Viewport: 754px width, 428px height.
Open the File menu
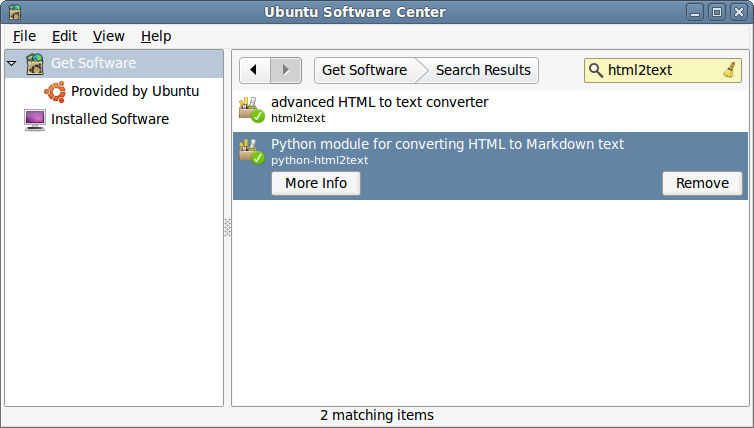tap(24, 36)
